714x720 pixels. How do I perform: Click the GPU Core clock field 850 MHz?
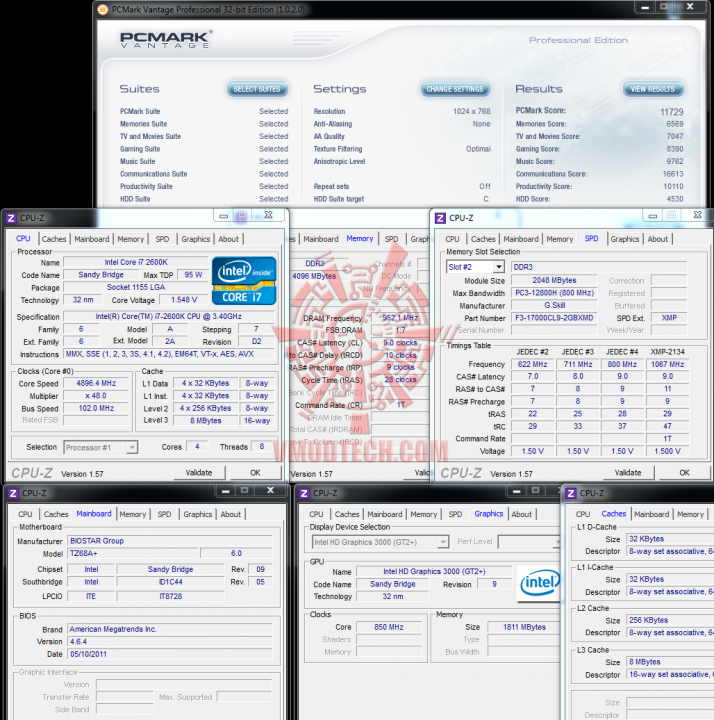[388, 627]
